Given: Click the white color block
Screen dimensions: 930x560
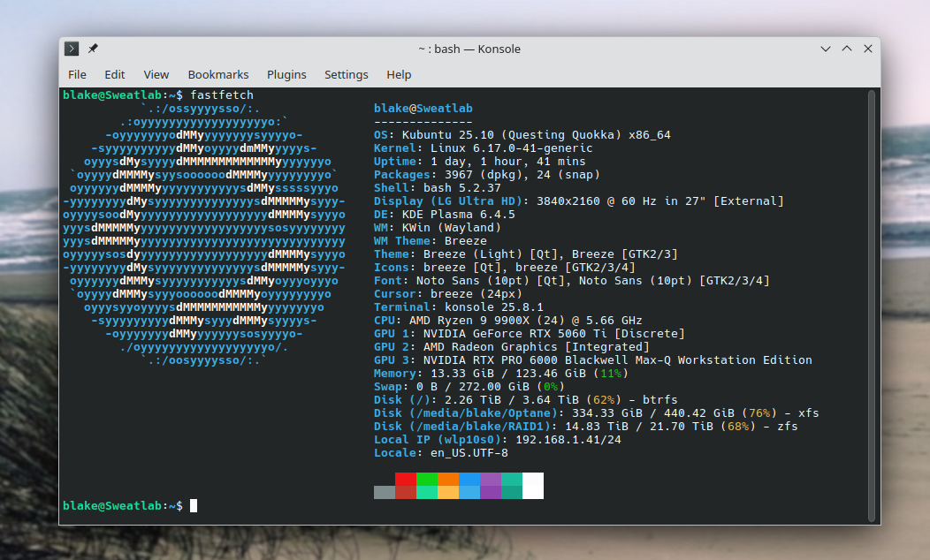Looking at the screenshot, I should (x=532, y=485).
